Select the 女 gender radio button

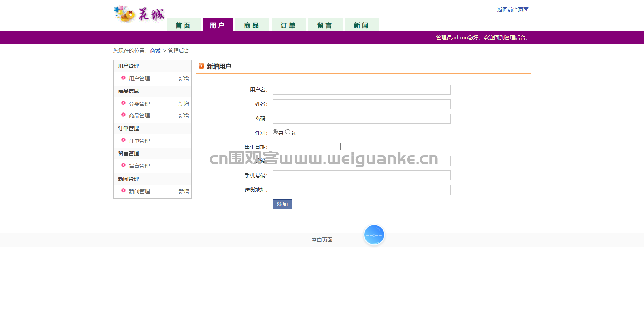pos(288,132)
